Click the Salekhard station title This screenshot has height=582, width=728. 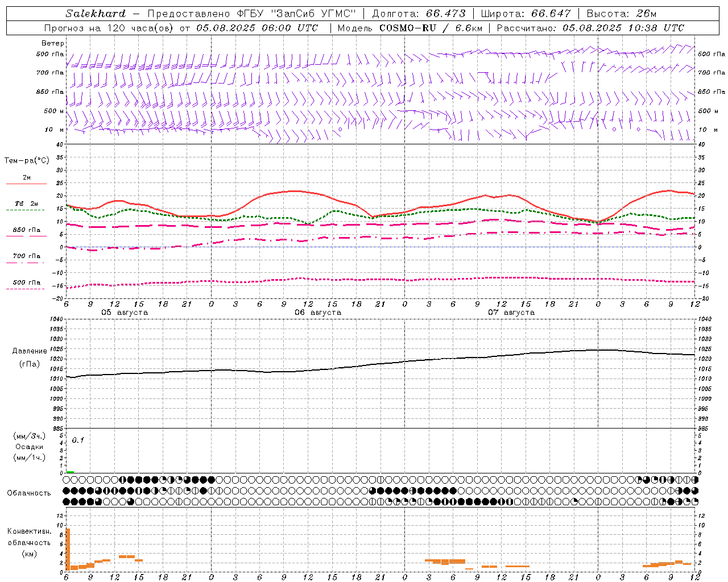96,14
